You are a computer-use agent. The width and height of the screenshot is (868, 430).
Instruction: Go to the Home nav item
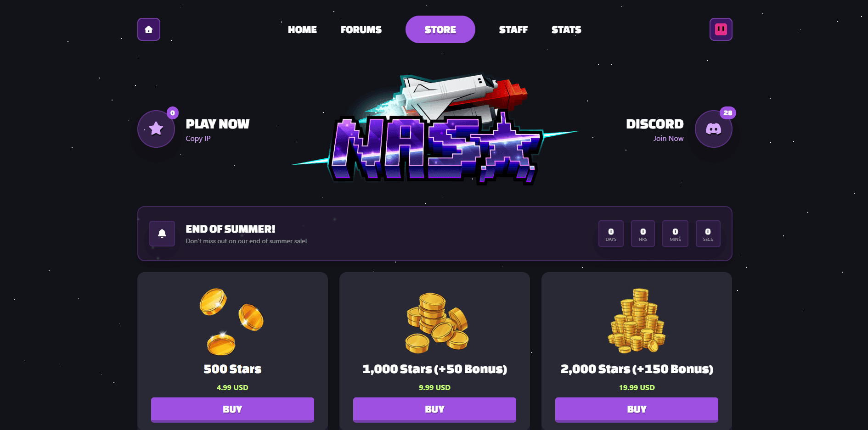pyautogui.click(x=302, y=30)
